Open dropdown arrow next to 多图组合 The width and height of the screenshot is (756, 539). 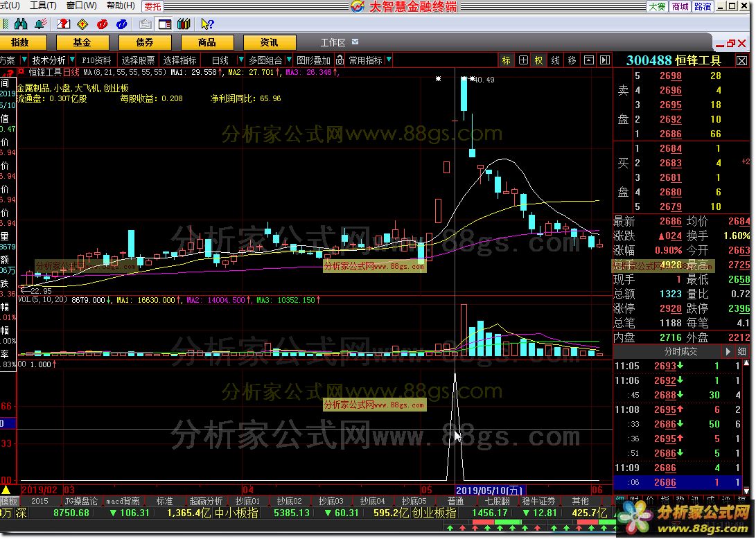point(289,60)
